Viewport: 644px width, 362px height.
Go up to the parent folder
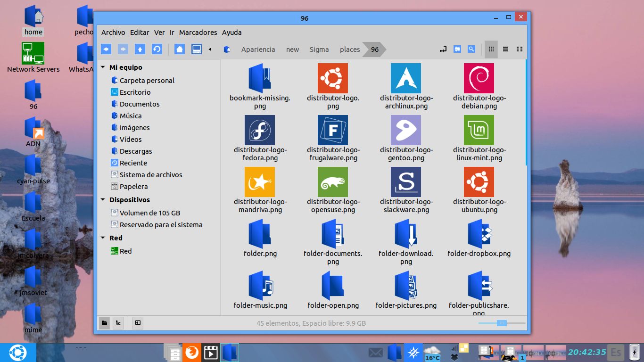click(140, 49)
